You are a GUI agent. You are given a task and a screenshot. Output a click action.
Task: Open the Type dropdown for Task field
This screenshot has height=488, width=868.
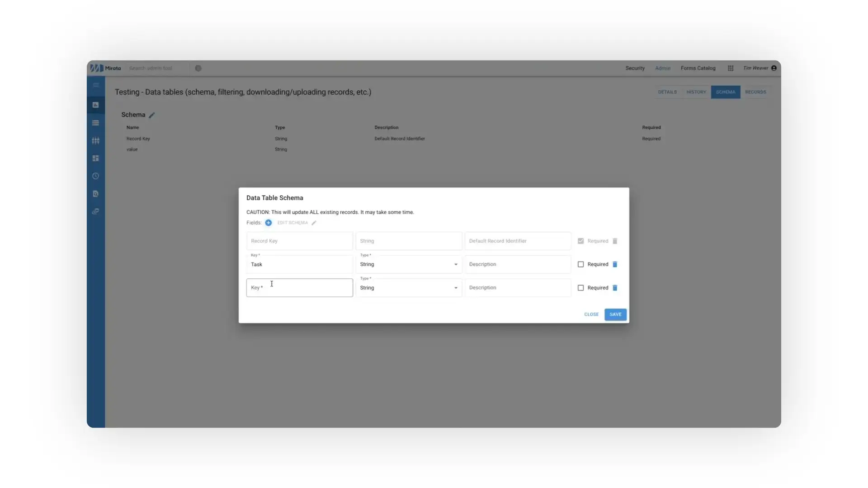(455, 264)
